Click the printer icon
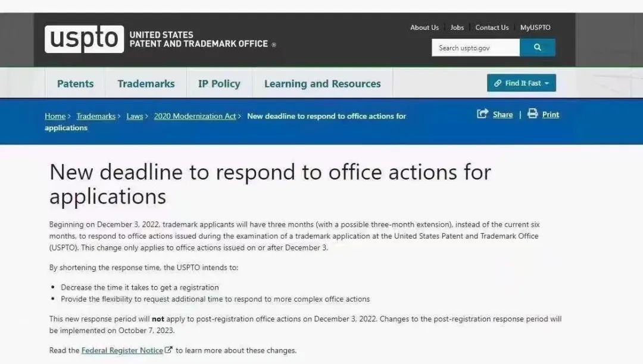Image resolution: width=643 pixels, height=364 pixels. pyautogui.click(x=532, y=114)
